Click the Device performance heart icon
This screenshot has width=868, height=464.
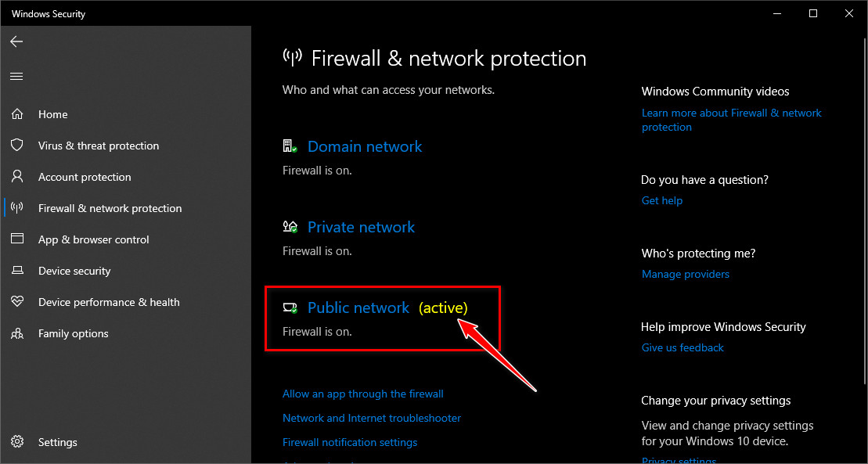(x=16, y=302)
